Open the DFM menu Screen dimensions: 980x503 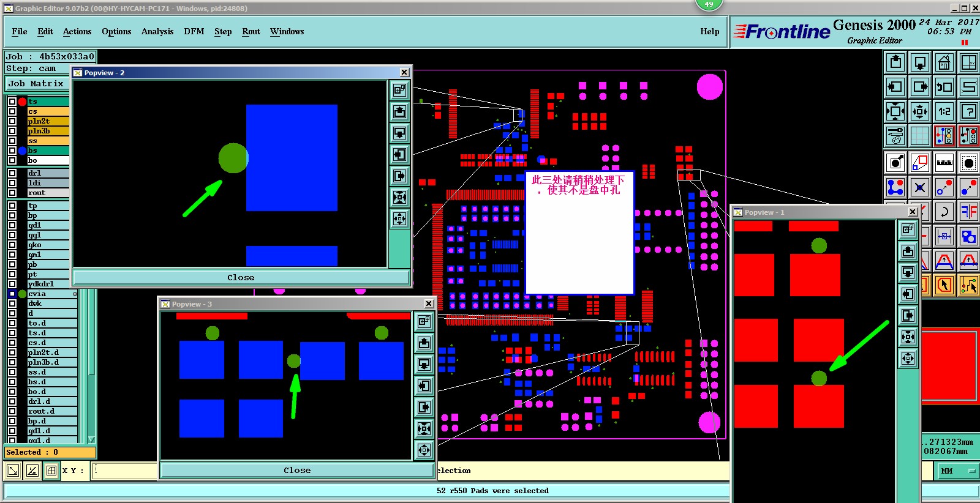click(x=194, y=31)
